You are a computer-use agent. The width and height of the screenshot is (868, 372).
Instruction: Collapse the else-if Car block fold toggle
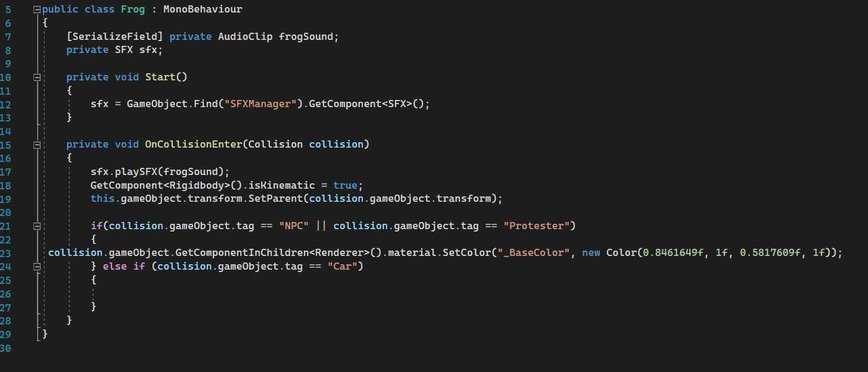[38, 266]
